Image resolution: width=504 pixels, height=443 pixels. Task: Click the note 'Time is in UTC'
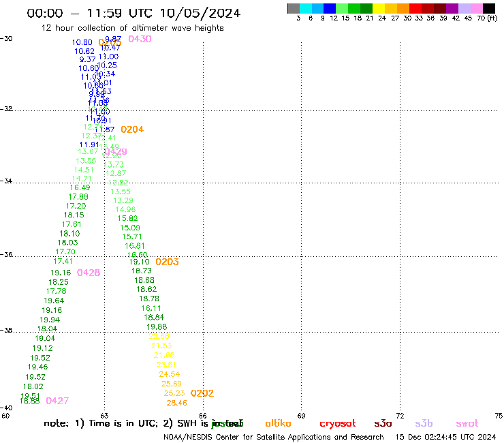(123, 423)
